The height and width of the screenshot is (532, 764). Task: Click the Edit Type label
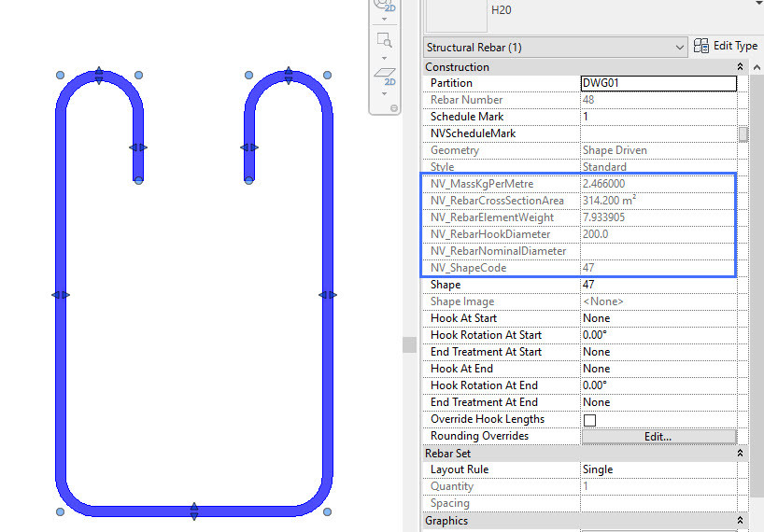[x=735, y=46]
